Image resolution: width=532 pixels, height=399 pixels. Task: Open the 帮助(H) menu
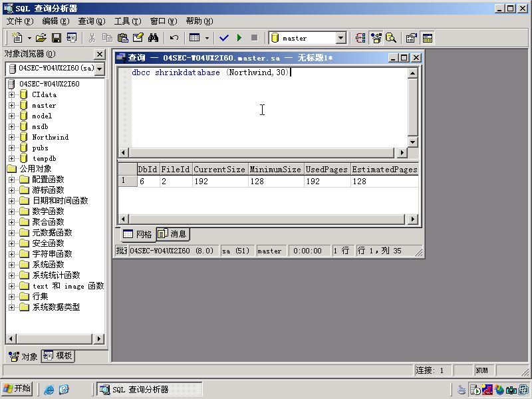[x=199, y=21]
